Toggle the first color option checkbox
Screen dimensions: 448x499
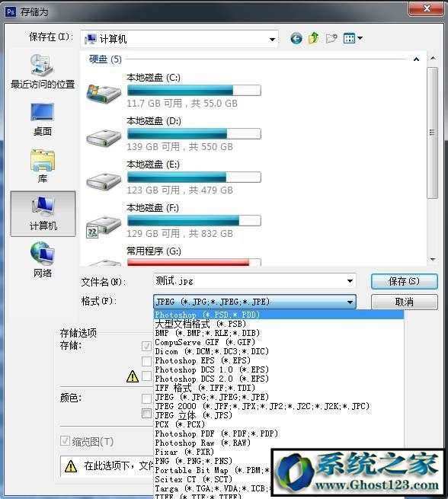pos(146,398)
